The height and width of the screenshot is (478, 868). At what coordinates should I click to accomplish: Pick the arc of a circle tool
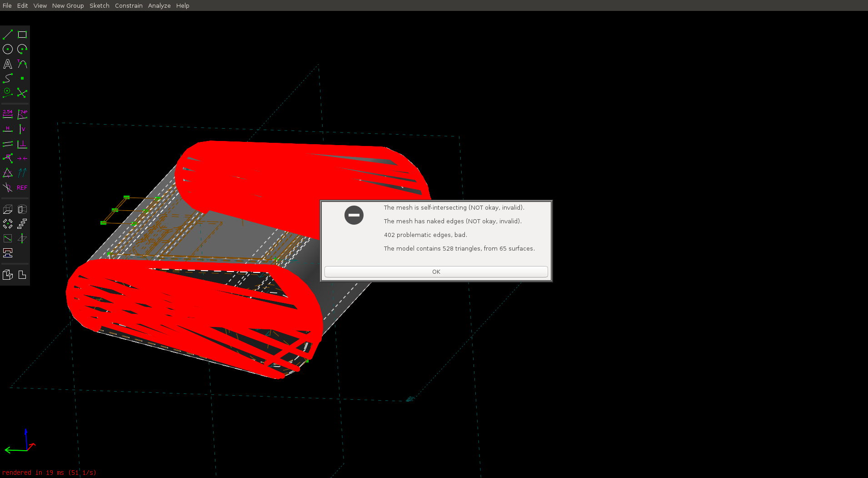[22, 49]
